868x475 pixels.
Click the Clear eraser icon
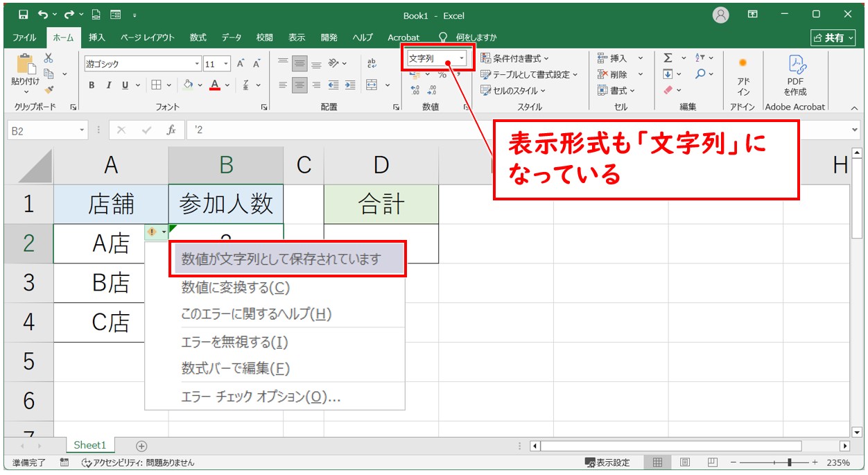[668, 90]
